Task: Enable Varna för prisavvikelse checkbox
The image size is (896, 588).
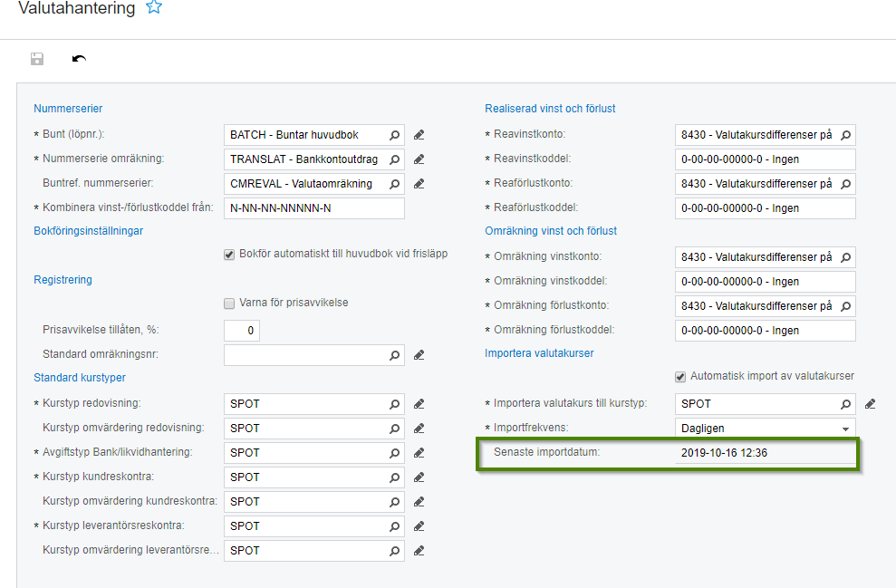Action: pos(229,304)
